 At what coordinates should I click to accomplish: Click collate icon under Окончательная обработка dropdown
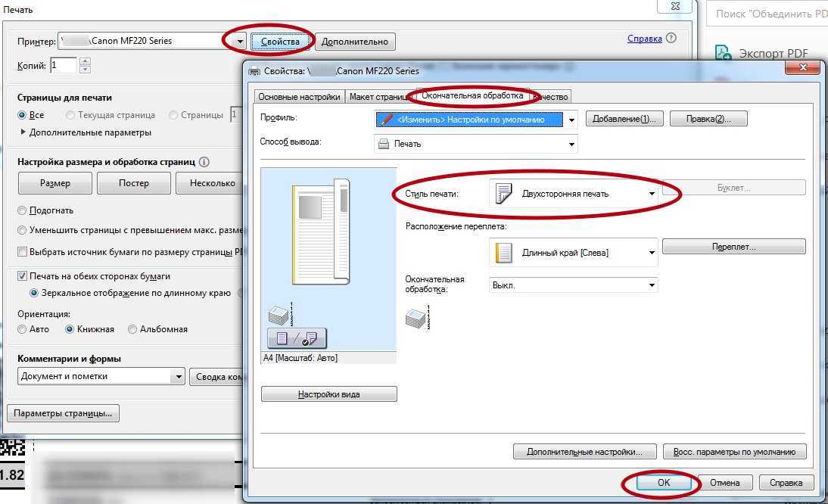[418, 317]
